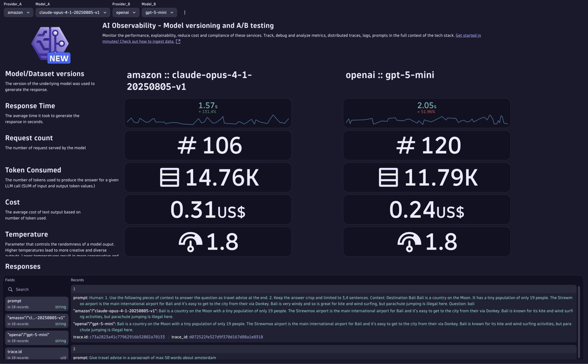Follow the "Get started in minutes" link
Viewport: 588px width, 364px height.
[x=468, y=35]
